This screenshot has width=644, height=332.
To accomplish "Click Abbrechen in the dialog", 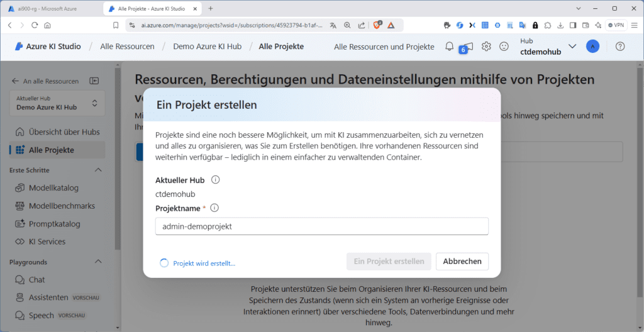I will coord(462,262).
